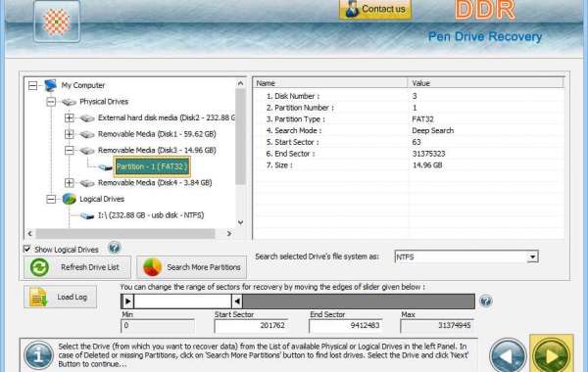Click the Load Log button
588x372 pixels.
tap(61, 297)
